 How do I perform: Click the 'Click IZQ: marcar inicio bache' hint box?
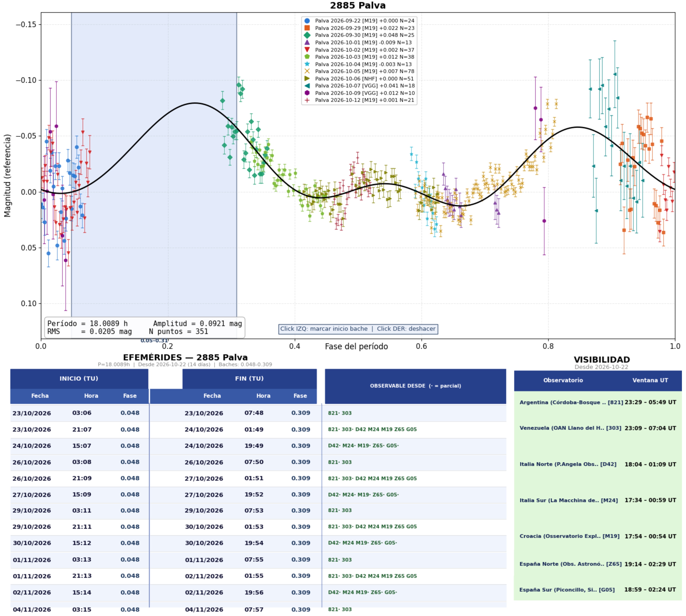tap(358, 329)
